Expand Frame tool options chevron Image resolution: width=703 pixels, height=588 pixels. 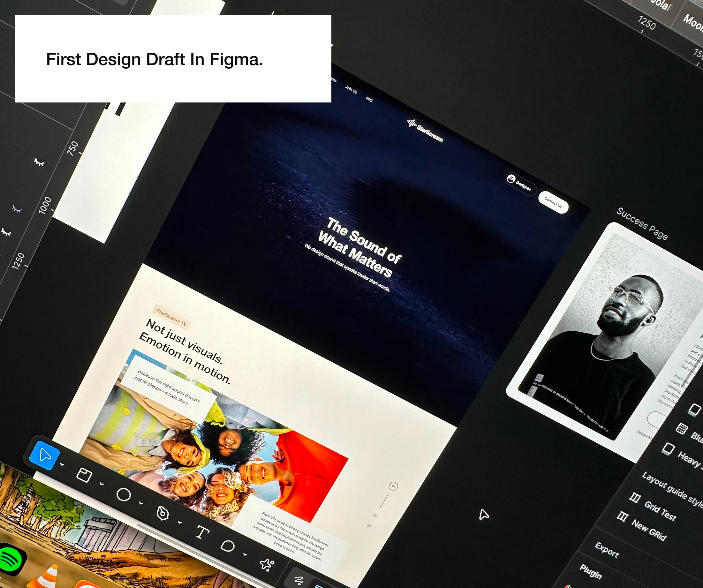point(102,484)
